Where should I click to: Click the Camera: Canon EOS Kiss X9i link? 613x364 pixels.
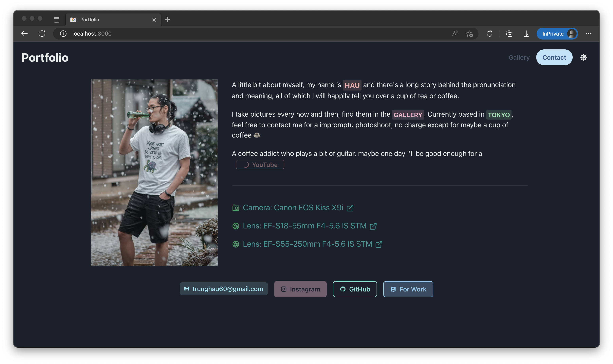click(x=293, y=208)
